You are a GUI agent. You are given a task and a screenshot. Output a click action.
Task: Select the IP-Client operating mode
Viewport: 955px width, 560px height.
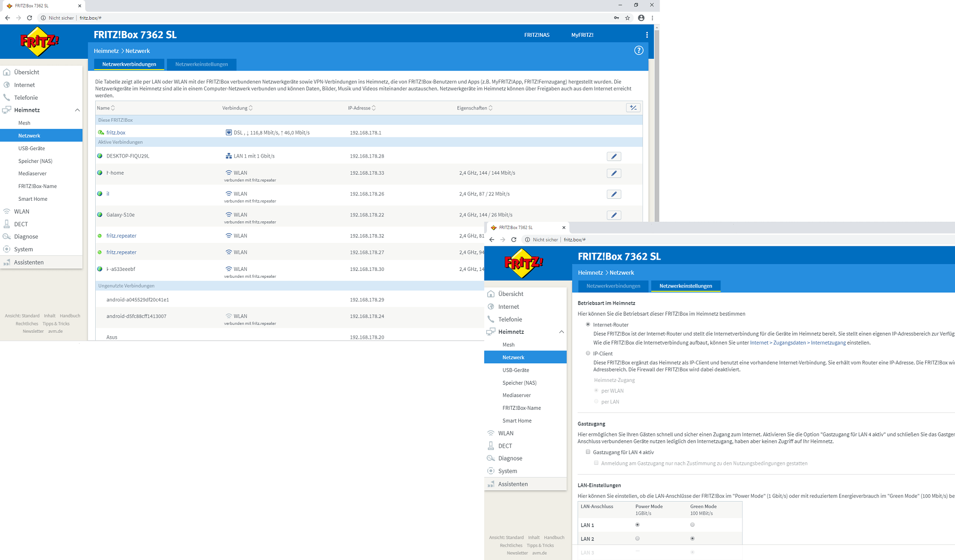point(588,353)
